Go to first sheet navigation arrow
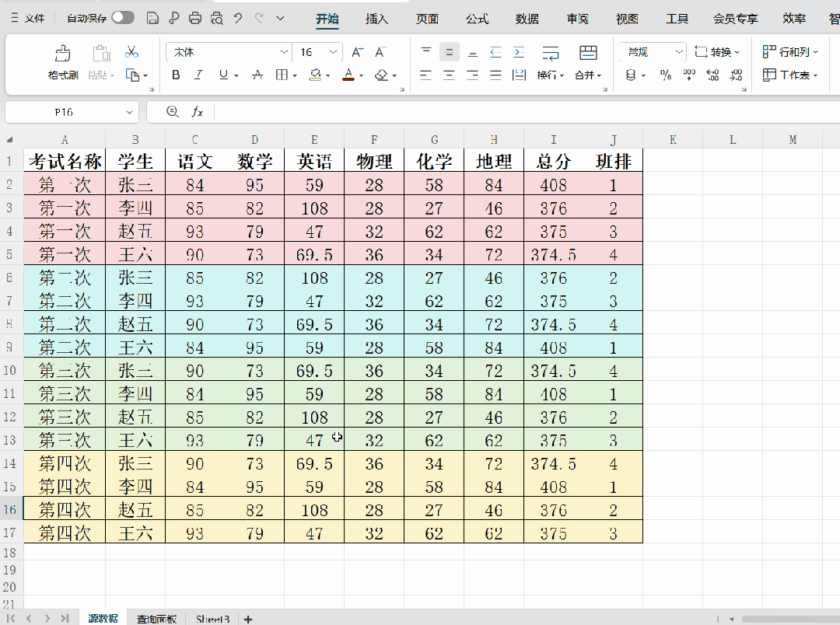Viewport: 840px width, 625px height. (11, 619)
